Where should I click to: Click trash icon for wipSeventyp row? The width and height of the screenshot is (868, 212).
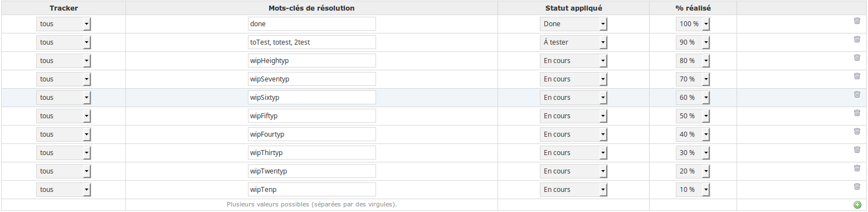857,76
